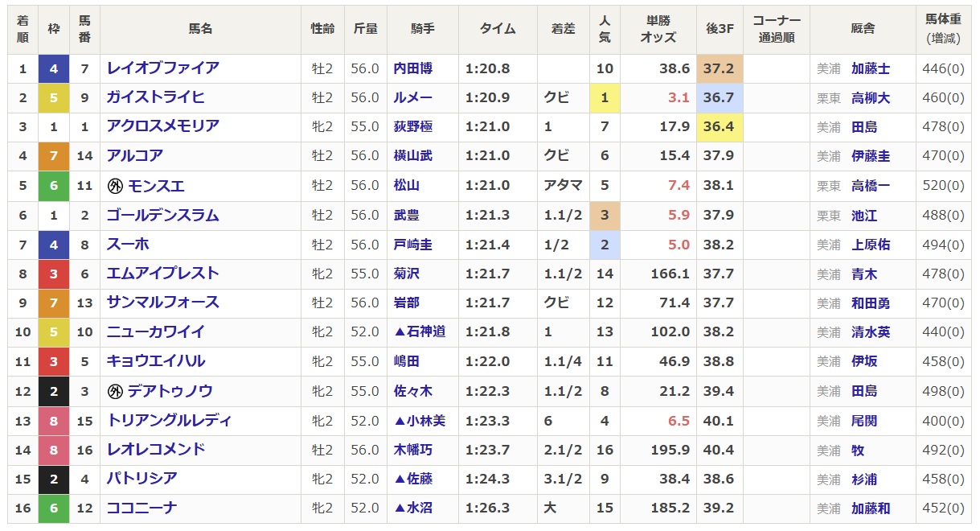View jockey ルメー's profile
The image size is (980, 531).
[413, 98]
